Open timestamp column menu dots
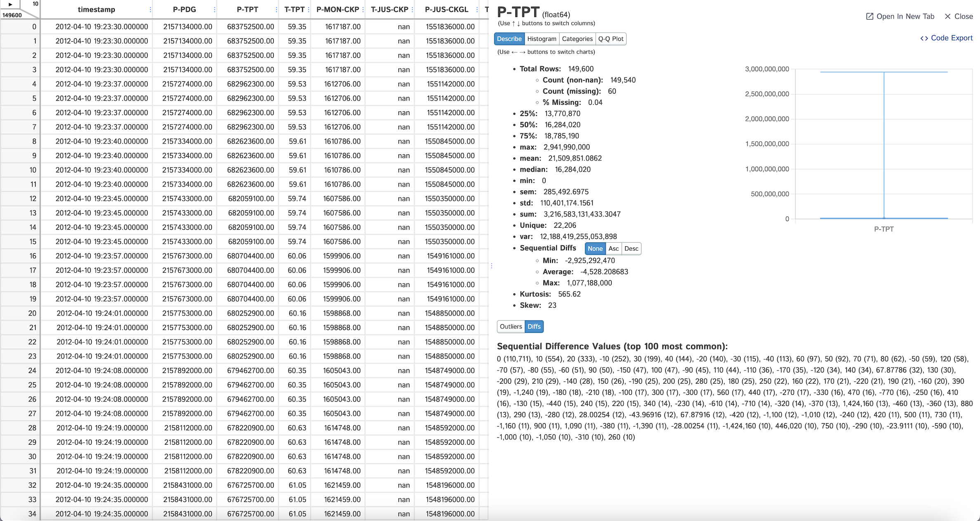980x521 pixels. [x=150, y=9]
